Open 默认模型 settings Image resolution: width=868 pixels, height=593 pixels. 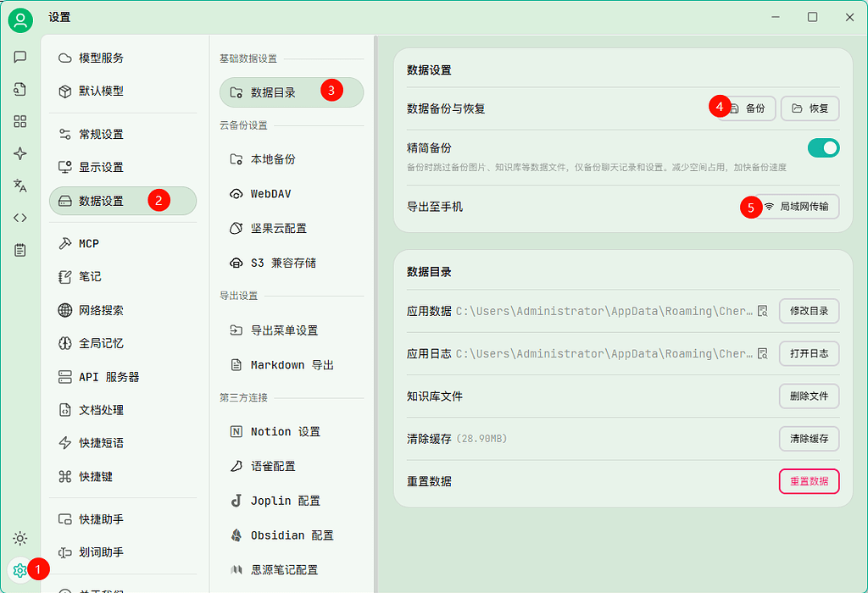pos(123,91)
